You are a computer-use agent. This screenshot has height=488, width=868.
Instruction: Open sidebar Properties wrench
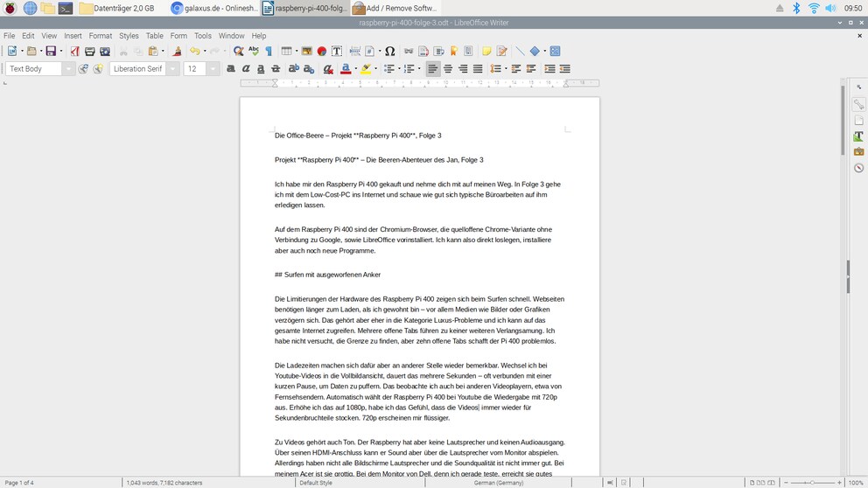858,104
